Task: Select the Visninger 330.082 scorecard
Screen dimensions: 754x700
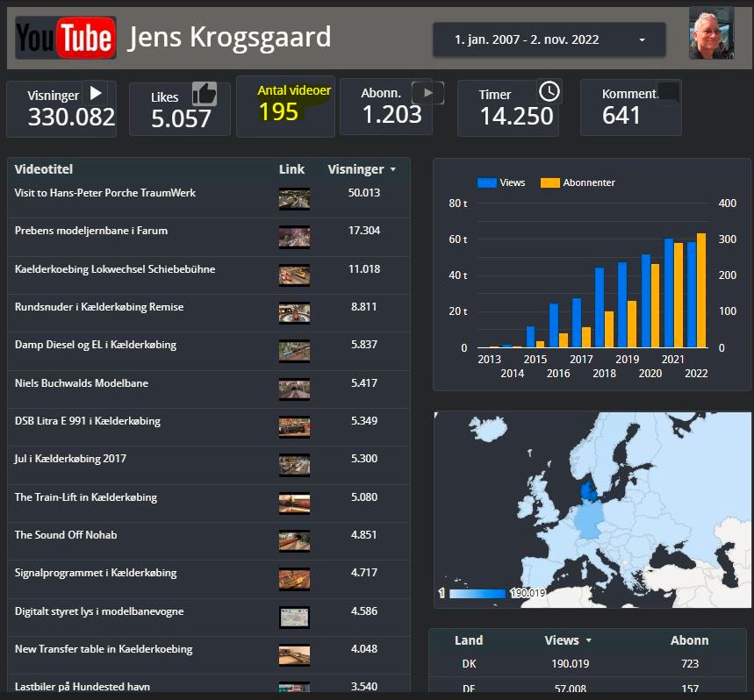Action: click(x=61, y=109)
